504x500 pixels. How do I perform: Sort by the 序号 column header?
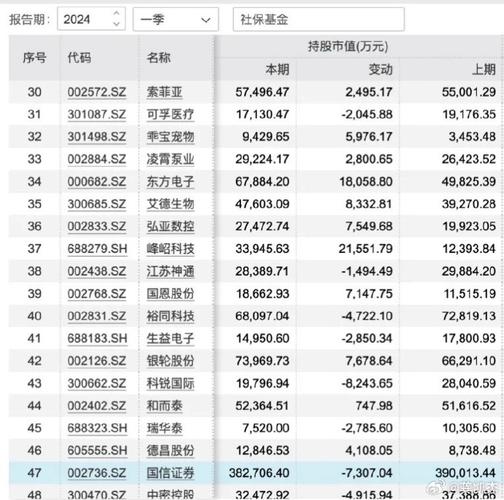point(34,58)
